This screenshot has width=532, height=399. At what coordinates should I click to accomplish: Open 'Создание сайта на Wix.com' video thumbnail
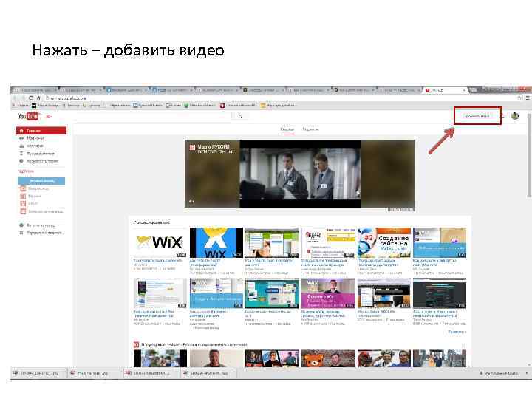click(384, 242)
